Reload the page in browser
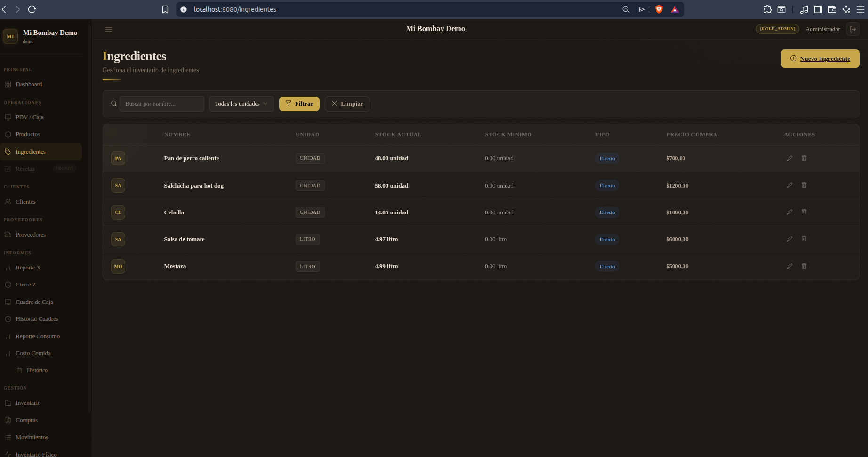 click(x=32, y=9)
